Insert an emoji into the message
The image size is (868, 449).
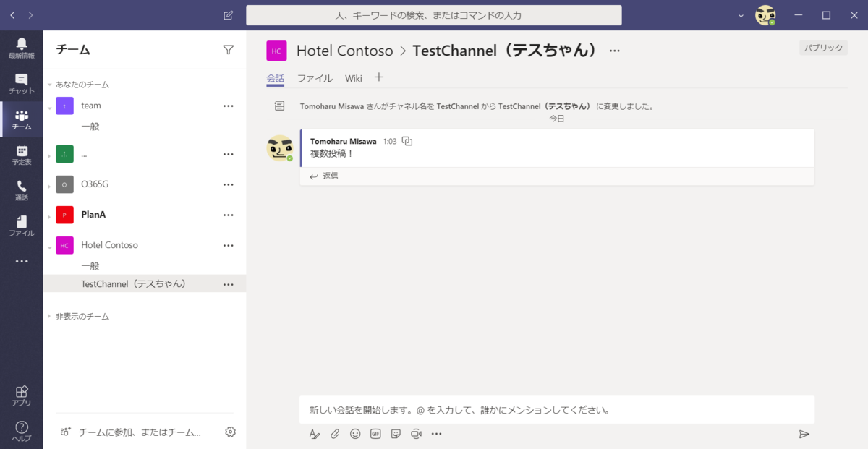[x=354, y=434]
